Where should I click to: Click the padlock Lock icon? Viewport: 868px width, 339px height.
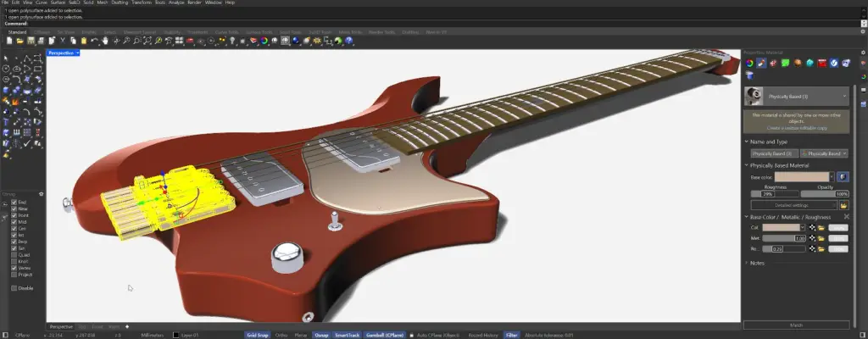pos(242,41)
